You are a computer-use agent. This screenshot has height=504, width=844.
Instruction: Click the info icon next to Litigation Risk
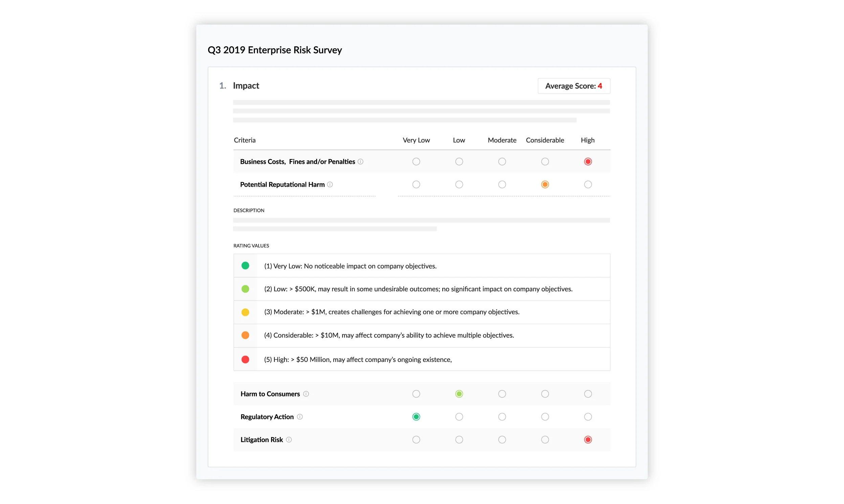click(x=289, y=440)
